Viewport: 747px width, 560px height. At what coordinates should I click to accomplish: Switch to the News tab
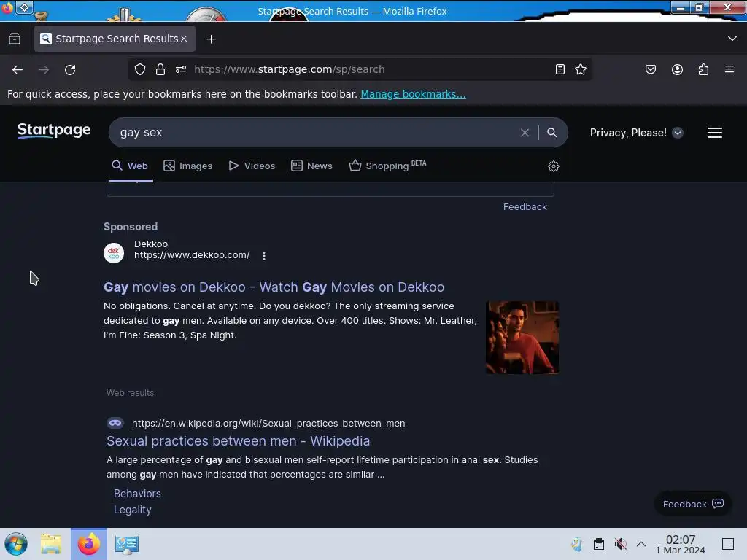pyautogui.click(x=311, y=166)
